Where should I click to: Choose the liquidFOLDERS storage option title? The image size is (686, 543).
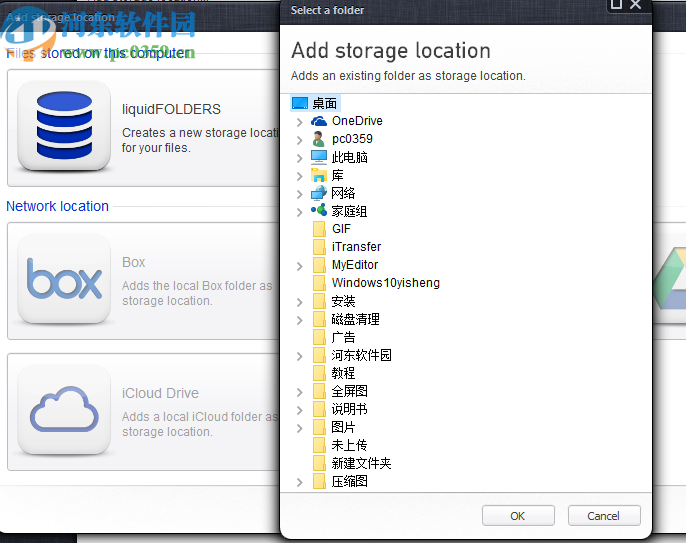click(x=171, y=109)
